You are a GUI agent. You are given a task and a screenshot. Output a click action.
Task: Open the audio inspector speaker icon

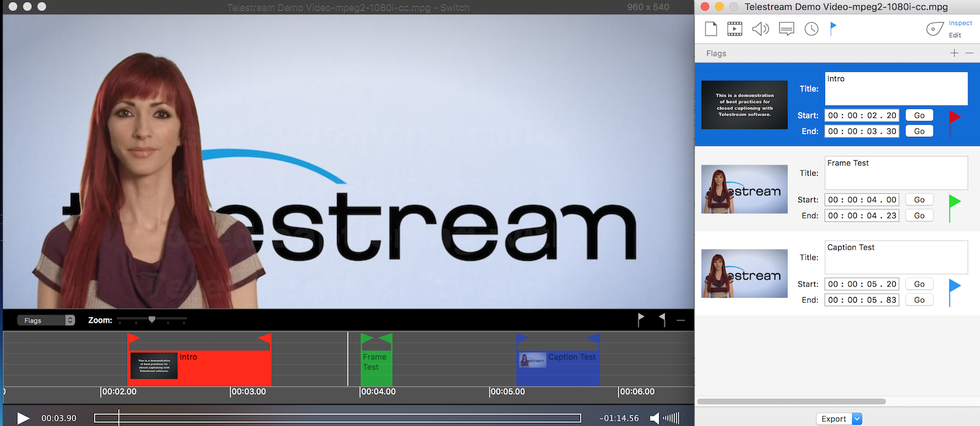click(x=760, y=29)
